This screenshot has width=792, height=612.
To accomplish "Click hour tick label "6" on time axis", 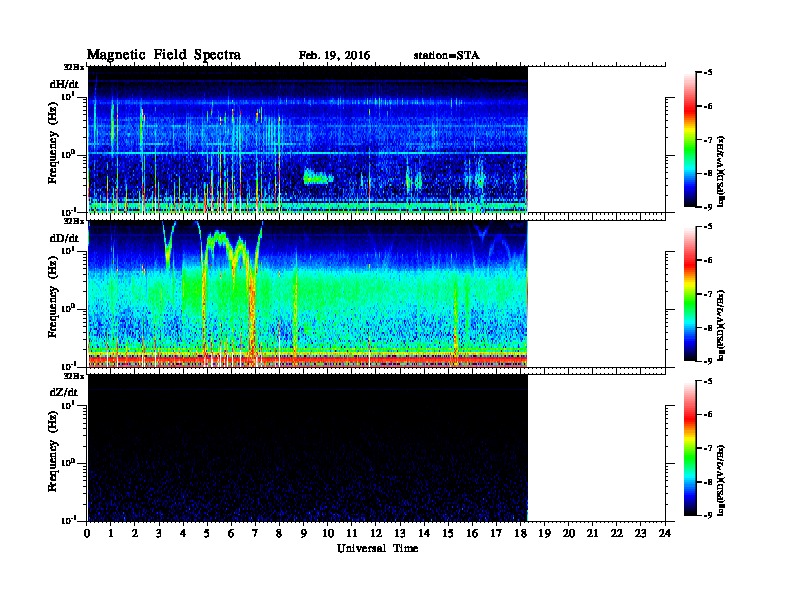I will [x=231, y=534].
